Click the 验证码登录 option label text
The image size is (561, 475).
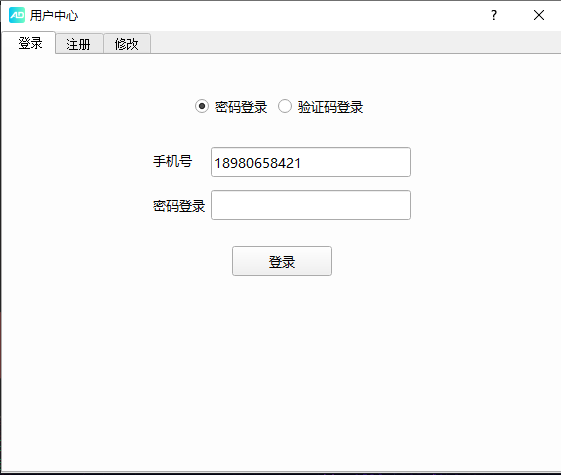[330, 107]
